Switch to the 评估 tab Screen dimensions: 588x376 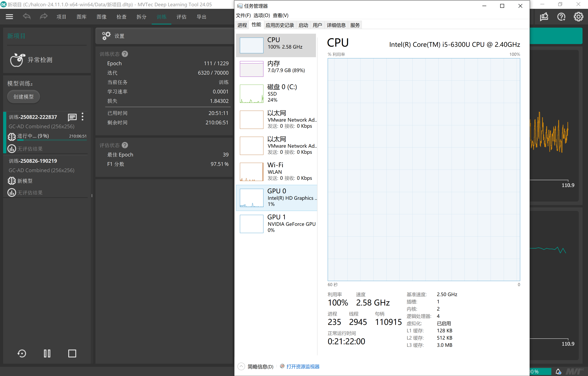[x=181, y=17]
